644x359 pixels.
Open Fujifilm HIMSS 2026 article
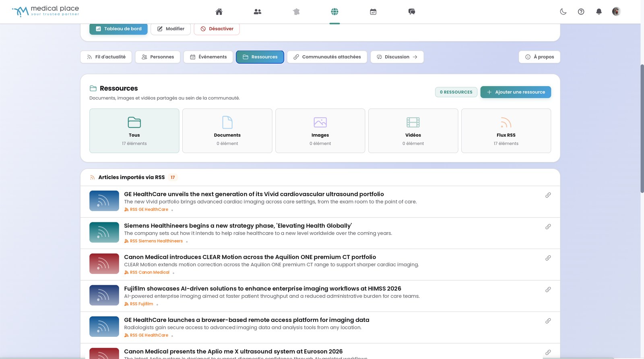(x=262, y=288)
